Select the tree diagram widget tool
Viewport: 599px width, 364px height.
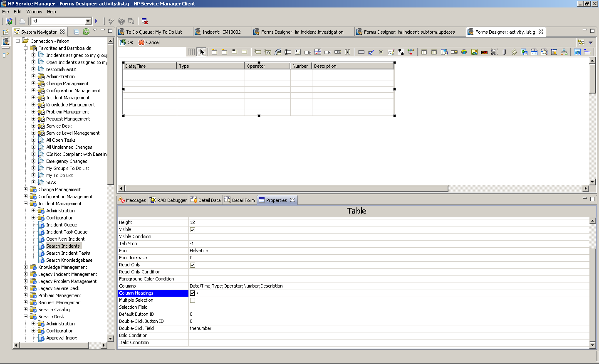(x=411, y=52)
